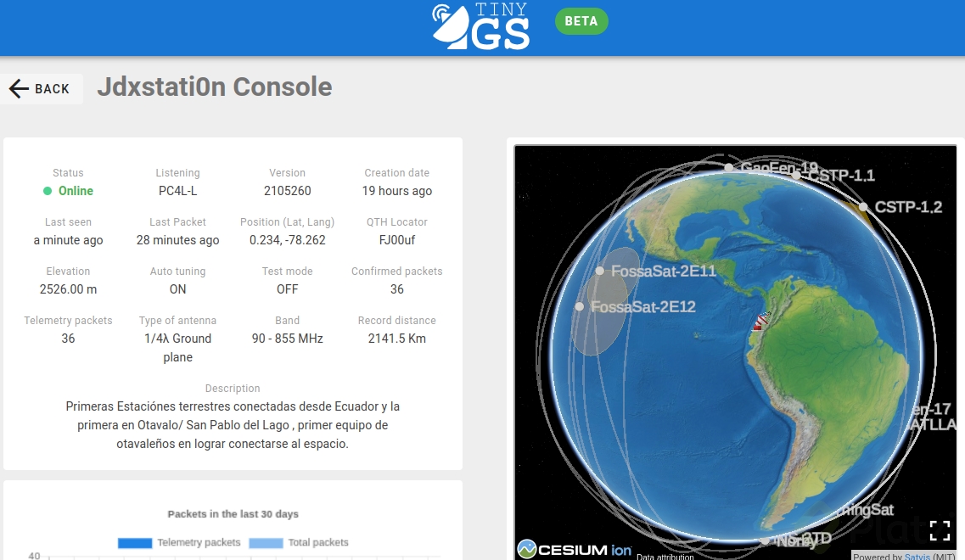Viewport: 965px width, 560px height.
Task: Click the Elevation value 2526.00 m
Action: (68, 289)
